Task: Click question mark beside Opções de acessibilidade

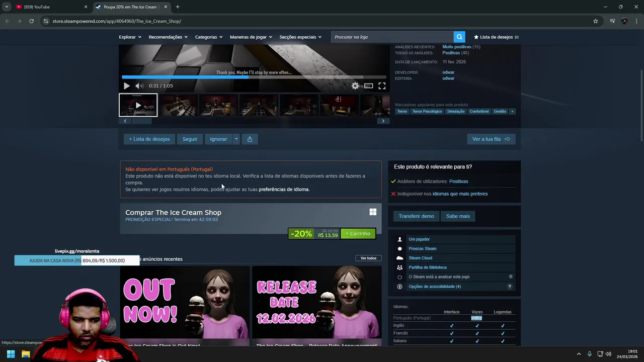Action: pos(510,287)
